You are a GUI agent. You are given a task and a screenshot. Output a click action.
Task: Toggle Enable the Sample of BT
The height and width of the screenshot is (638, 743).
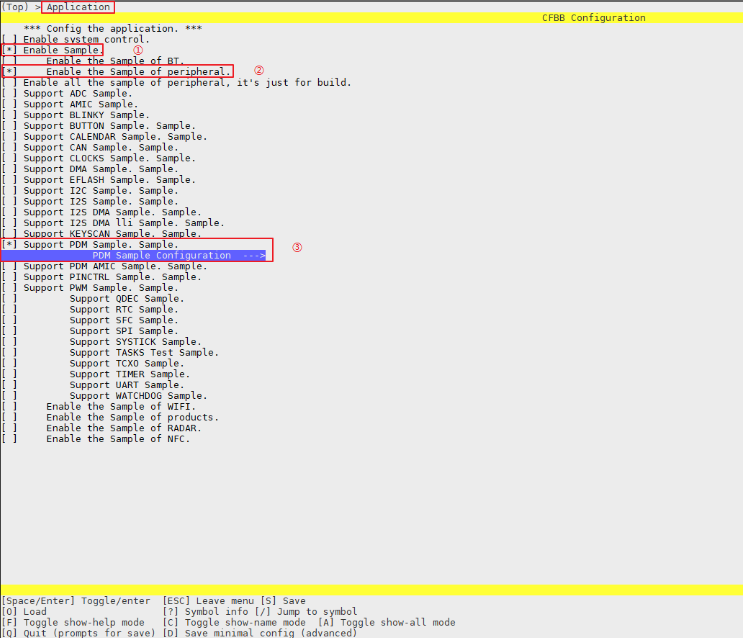pos(10,61)
